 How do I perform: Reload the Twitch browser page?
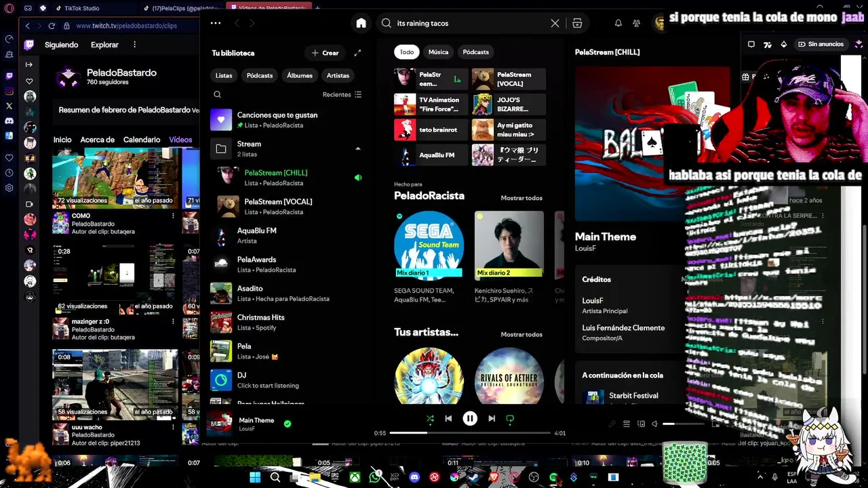coord(52,26)
